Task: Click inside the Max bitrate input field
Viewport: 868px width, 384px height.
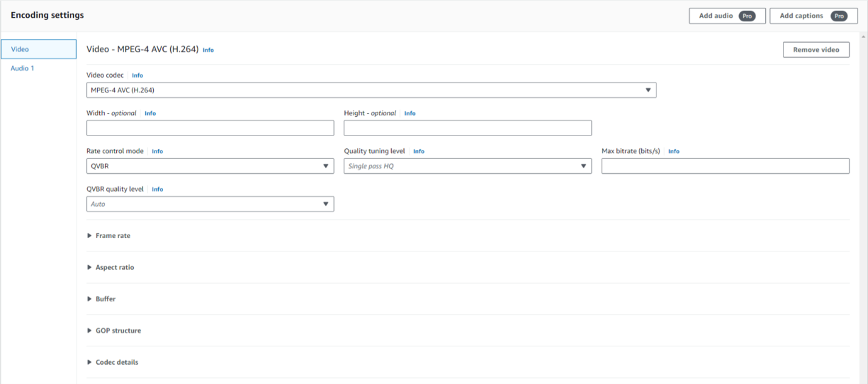Action: [725, 165]
